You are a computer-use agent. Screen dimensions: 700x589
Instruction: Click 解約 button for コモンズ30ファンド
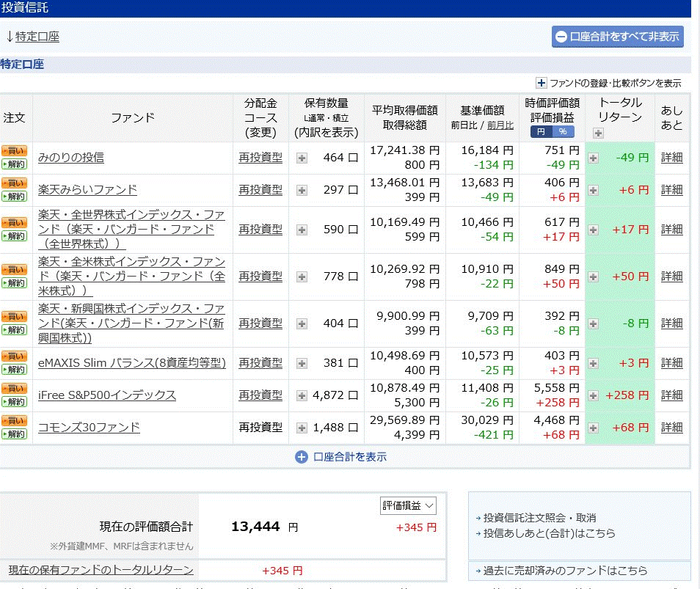[x=14, y=433]
